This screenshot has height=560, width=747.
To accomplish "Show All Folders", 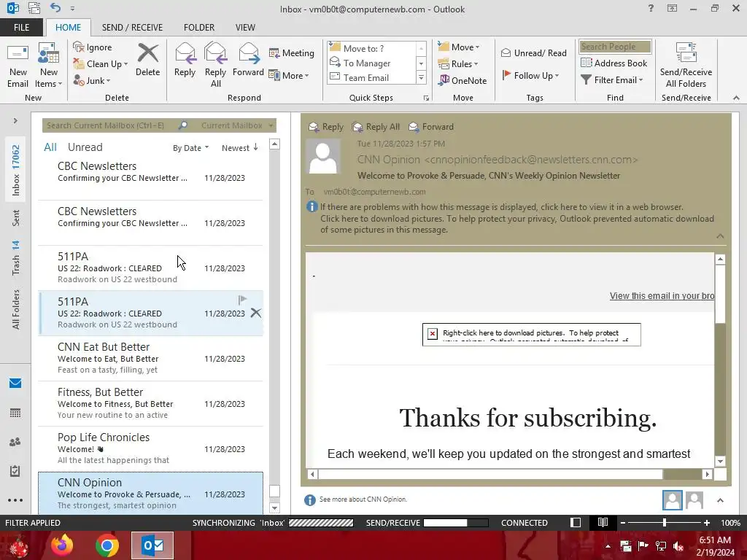I will coord(16,309).
